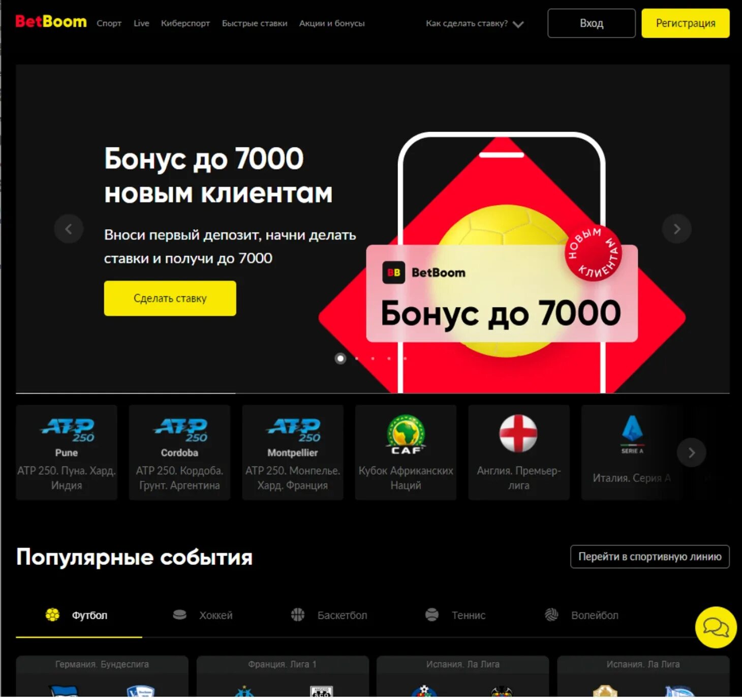
Task: Click 'Перейти в спортивную линию' button
Action: (650, 557)
